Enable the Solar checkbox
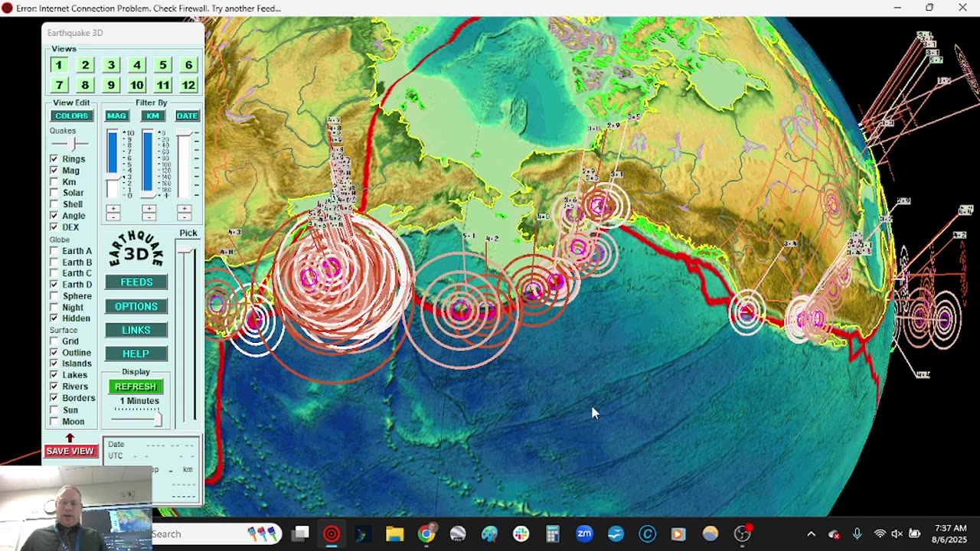 click(x=54, y=193)
